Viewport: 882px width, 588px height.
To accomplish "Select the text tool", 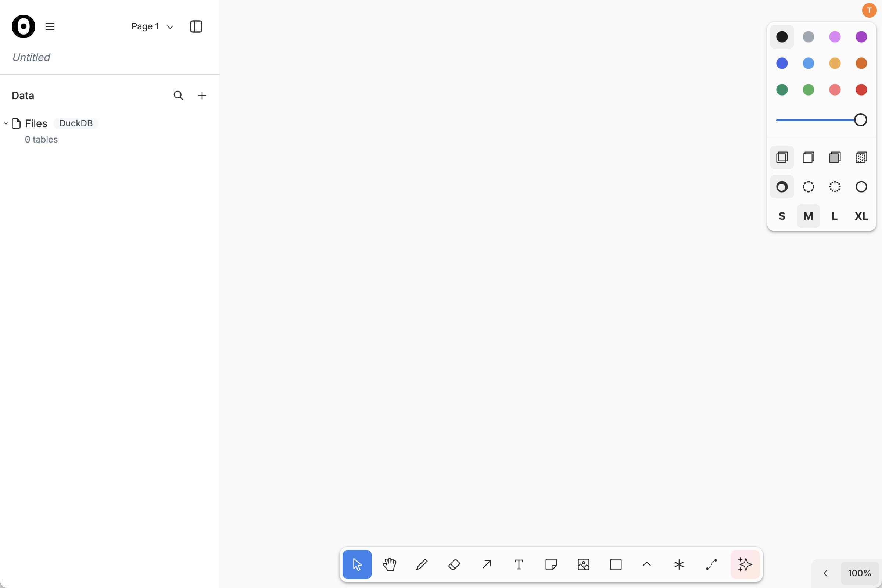I will pyautogui.click(x=519, y=564).
